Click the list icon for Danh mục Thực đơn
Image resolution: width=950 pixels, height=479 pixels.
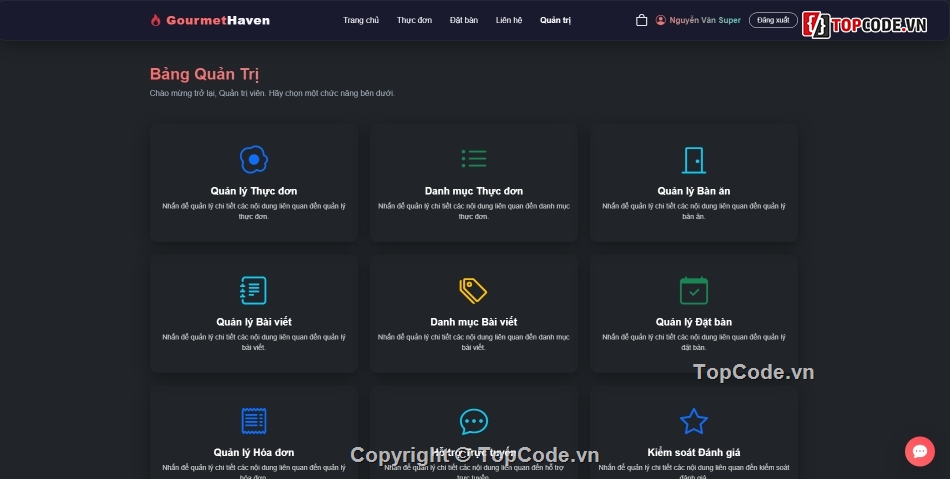pyautogui.click(x=474, y=159)
